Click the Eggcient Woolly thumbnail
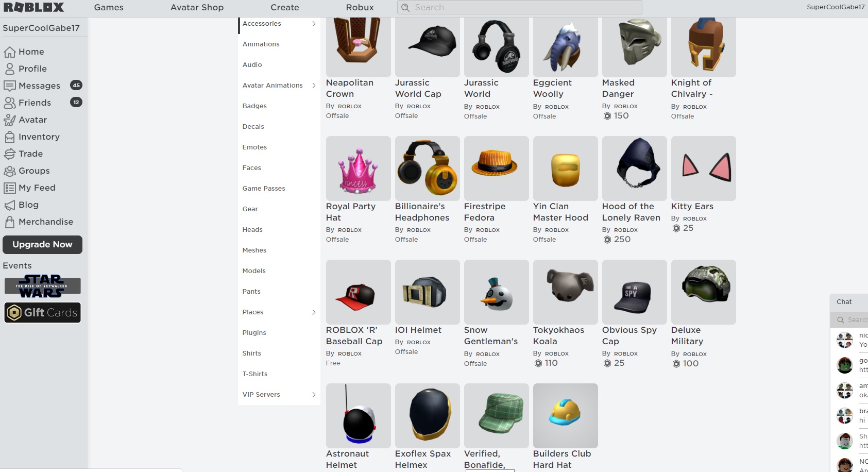868x472 pixels. tap(566, 46)
